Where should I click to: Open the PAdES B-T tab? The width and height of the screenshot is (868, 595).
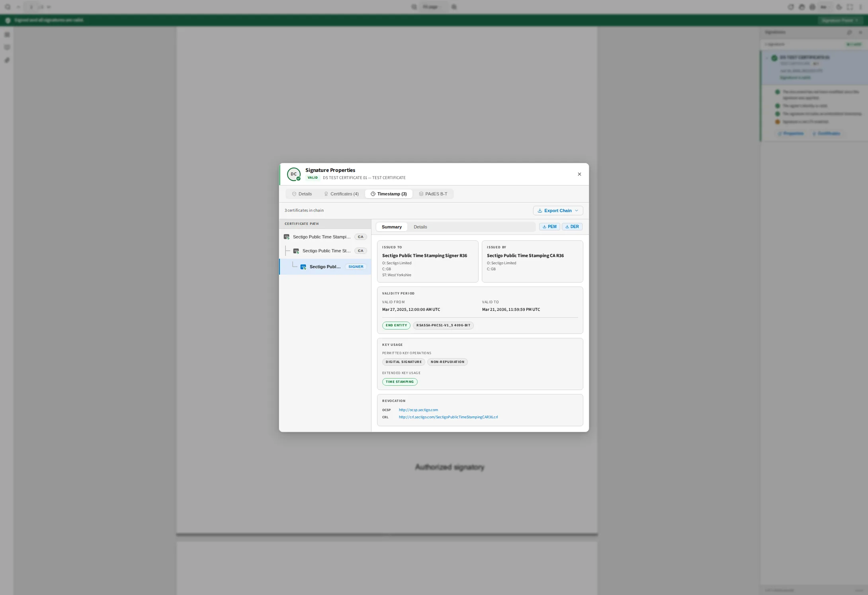433,194
